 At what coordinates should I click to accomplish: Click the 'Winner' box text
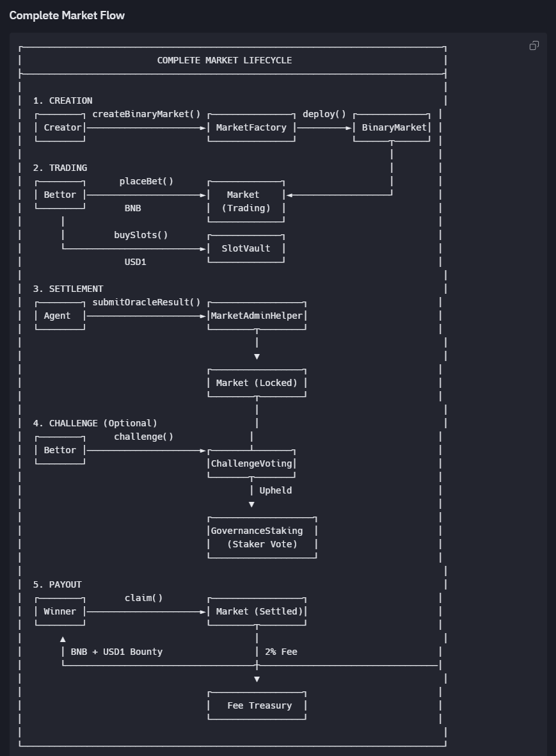coord(60,612)
